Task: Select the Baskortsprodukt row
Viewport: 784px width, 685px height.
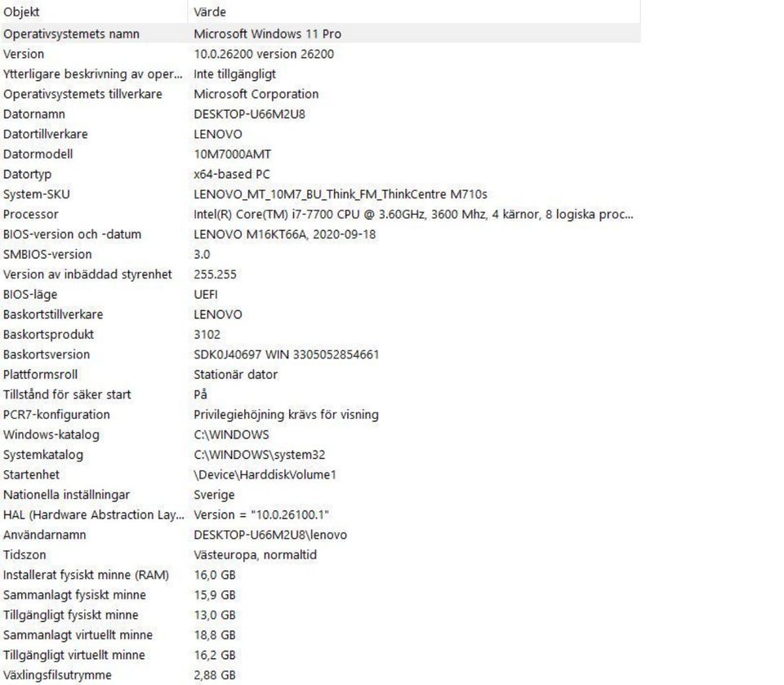Action: click(320, 334)
